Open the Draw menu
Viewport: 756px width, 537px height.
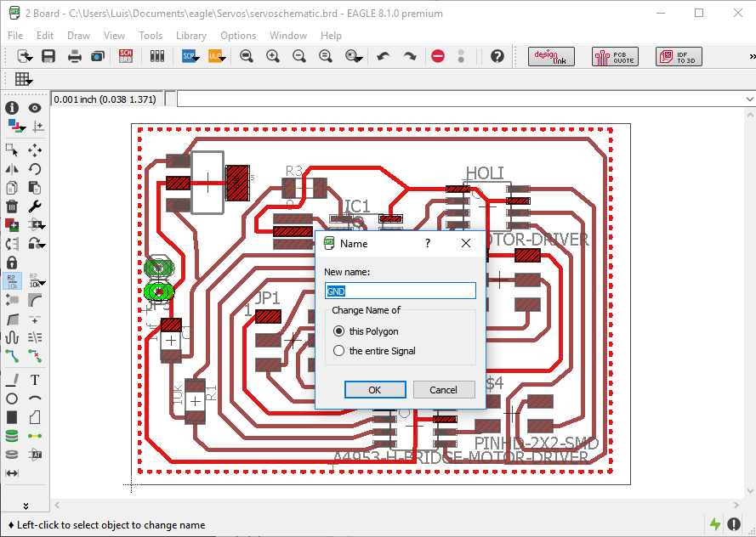(78, 36)
